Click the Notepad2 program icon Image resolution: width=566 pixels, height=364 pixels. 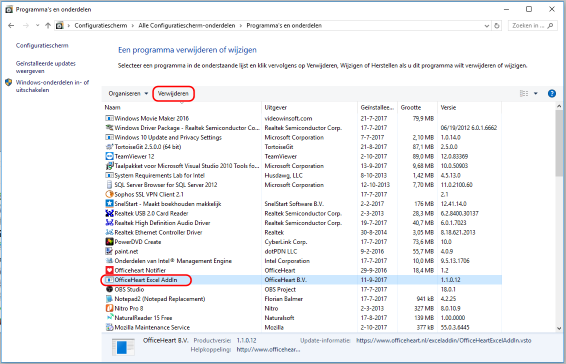109,299
